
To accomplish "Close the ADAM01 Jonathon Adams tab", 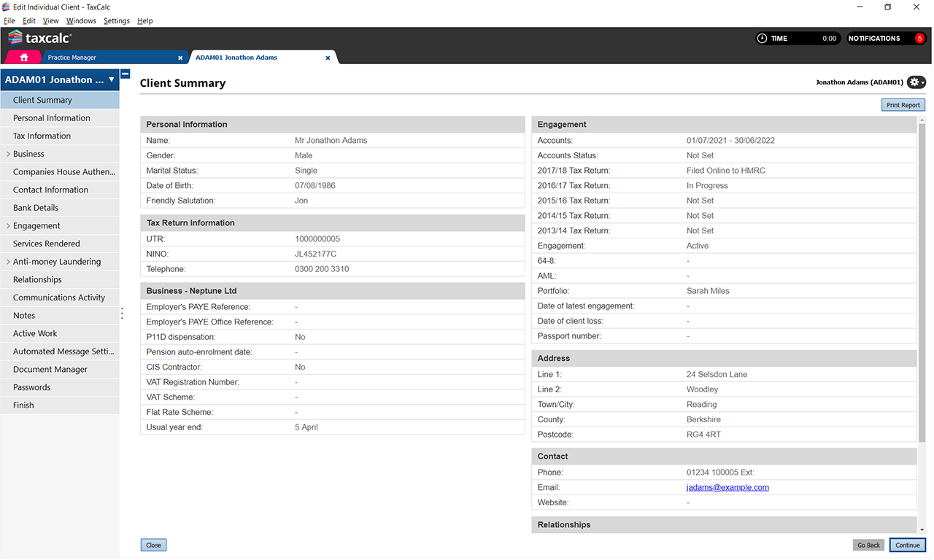I will (x=328, y=58).
